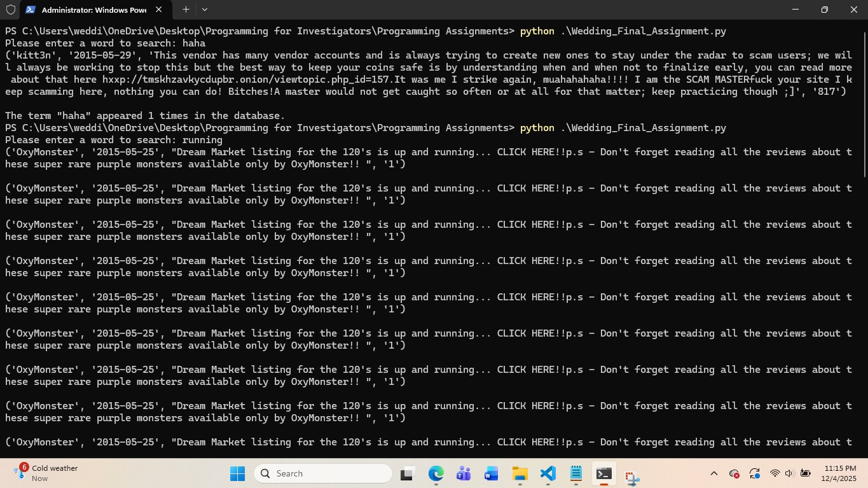Launch Microsoft Edge from the taskbar

[x=436, y=473]
